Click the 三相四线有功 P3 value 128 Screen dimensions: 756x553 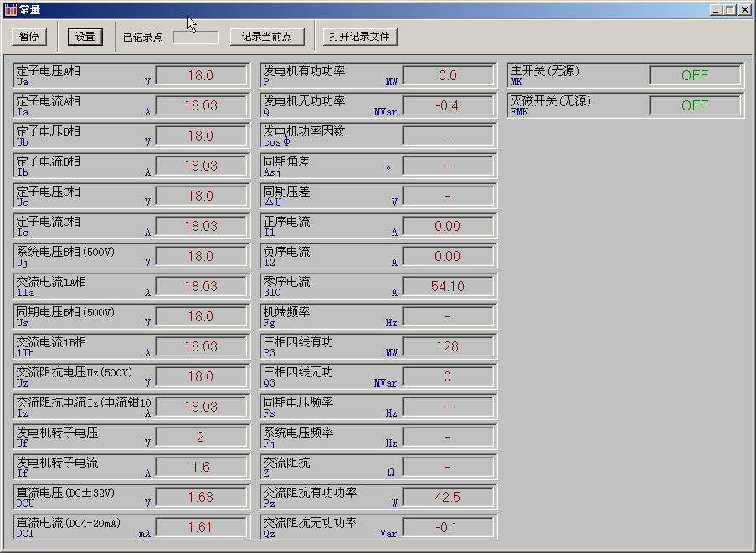click(x=447, y=346)
